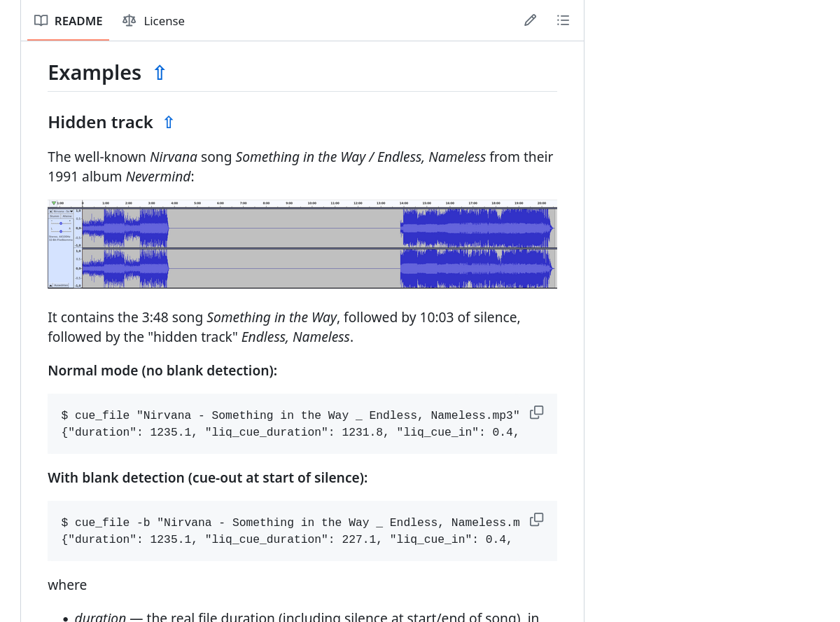Viewport: 840px width, 622px height.
Task: Click the green playhead triangle in the waveform ruler
Action: click(x=54, y=203)
